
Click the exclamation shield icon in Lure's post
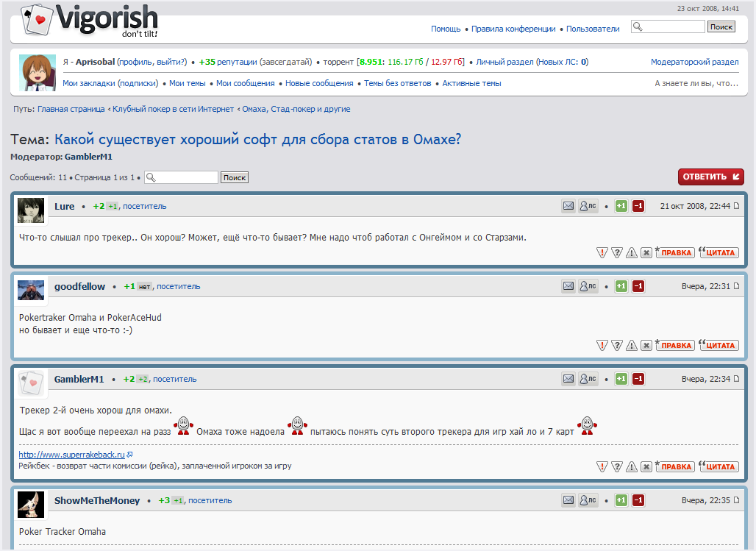602,252
